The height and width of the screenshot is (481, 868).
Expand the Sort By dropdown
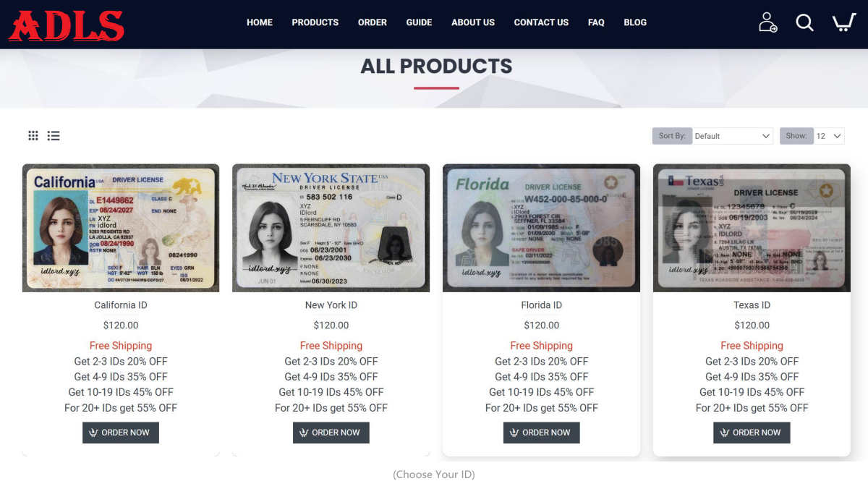pos(733,136)
